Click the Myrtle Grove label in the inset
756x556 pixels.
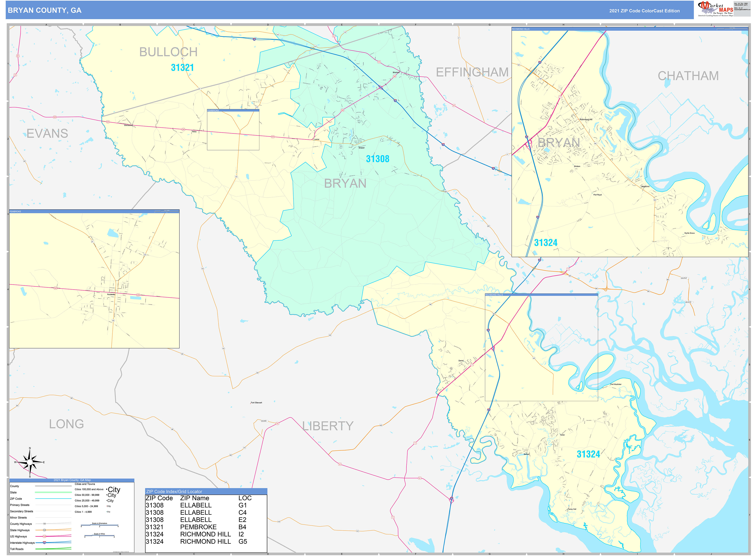[x=689, y=233]
